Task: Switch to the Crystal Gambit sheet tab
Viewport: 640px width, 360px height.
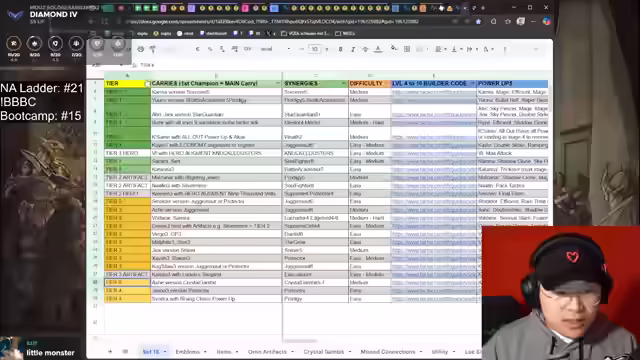Action: pyautogui.click(x=324, y=351)
